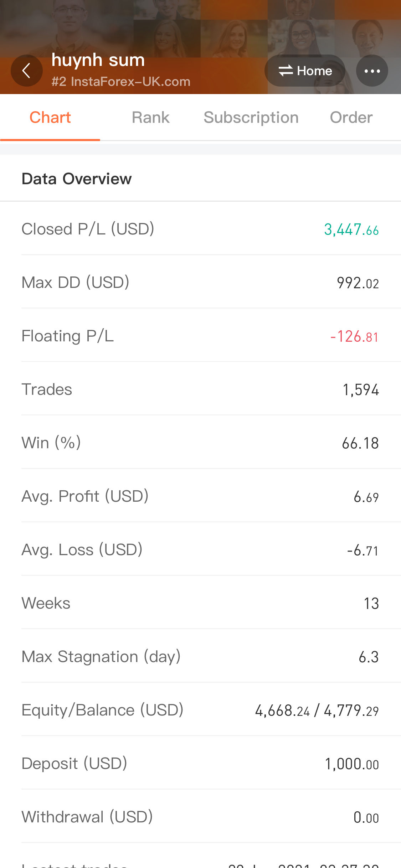This screenshot has height=868, width=401.
Task: Tap the Home switch button
Action: [305, 71]
